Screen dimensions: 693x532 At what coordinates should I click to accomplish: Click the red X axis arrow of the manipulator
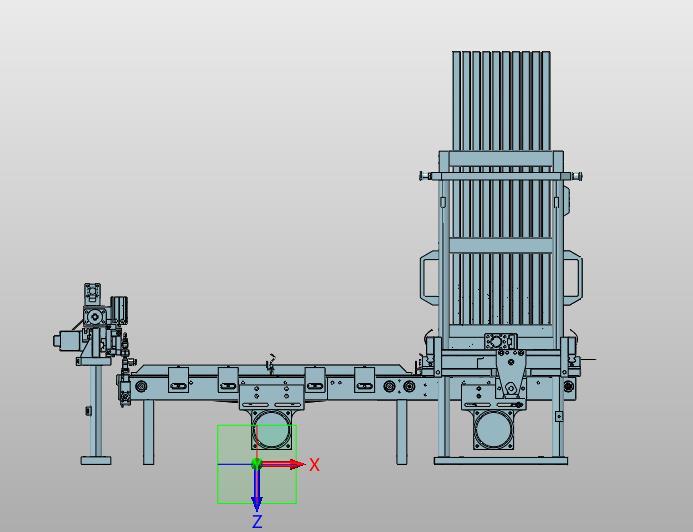283,464
